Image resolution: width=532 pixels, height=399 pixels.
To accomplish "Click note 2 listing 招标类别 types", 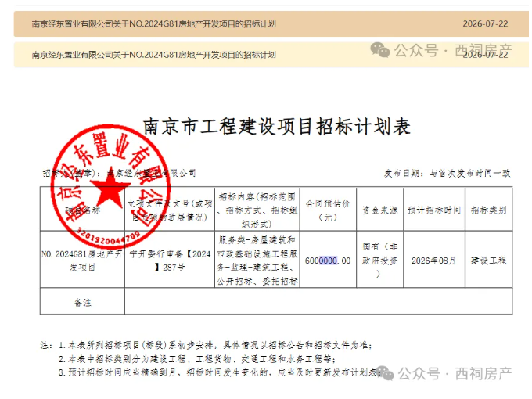I will point(197,358).
